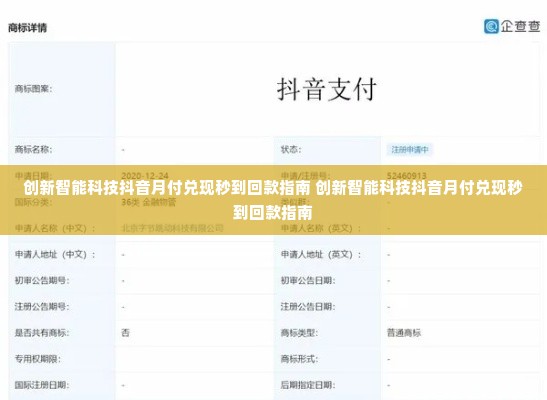The width and height of the screenshot is (547, 400).
Task: Click the application date 2020-12-24
Action: coord(145,175)
